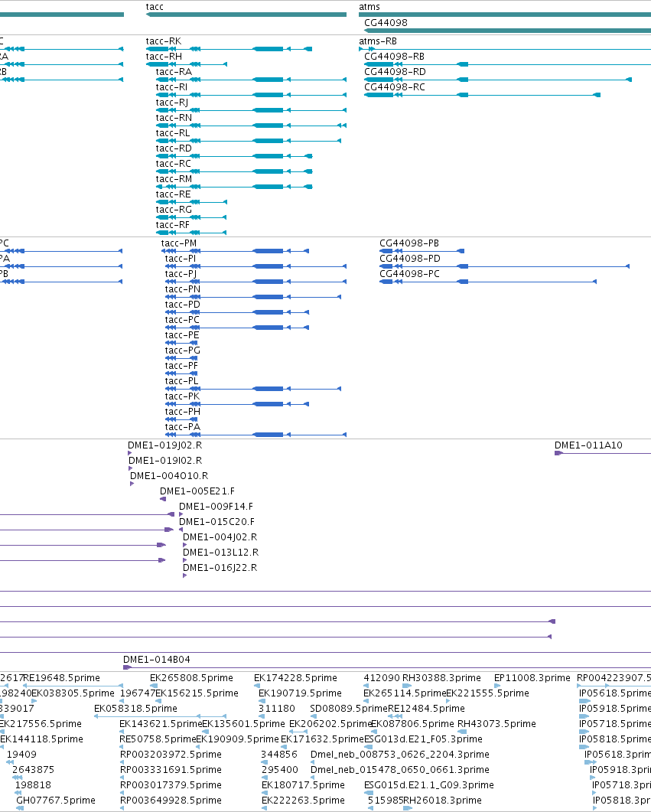The image size is (651, 812).
Task: Open the tacc-RN transcript label
Action: coord(174,118)
